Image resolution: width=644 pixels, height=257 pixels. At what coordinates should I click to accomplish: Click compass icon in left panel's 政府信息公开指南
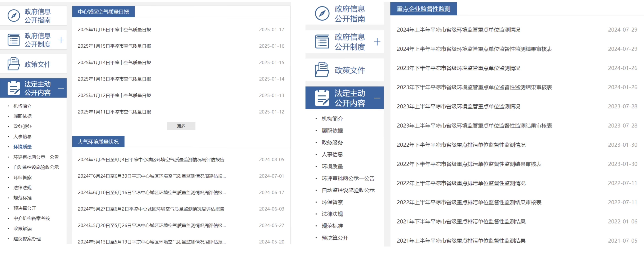click(14, 16)
